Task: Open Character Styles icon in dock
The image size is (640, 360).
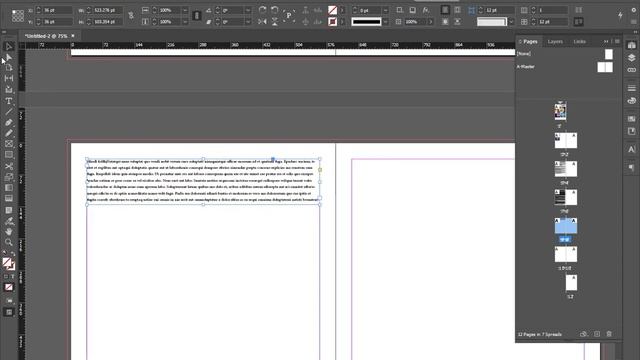Action: 631,149
